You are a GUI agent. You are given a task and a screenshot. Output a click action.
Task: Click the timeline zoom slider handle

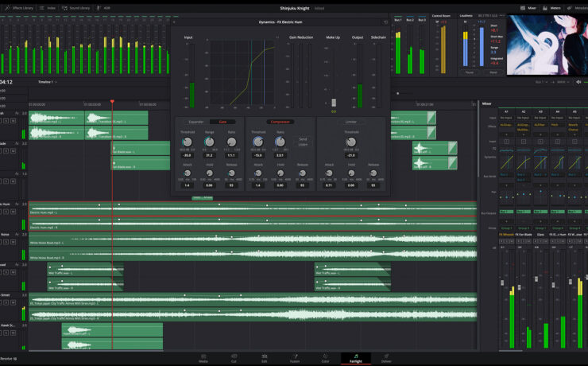tap(398, 93)
